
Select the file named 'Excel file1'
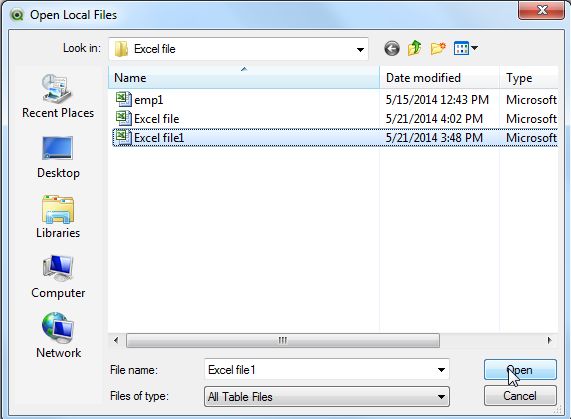point(159,138)
